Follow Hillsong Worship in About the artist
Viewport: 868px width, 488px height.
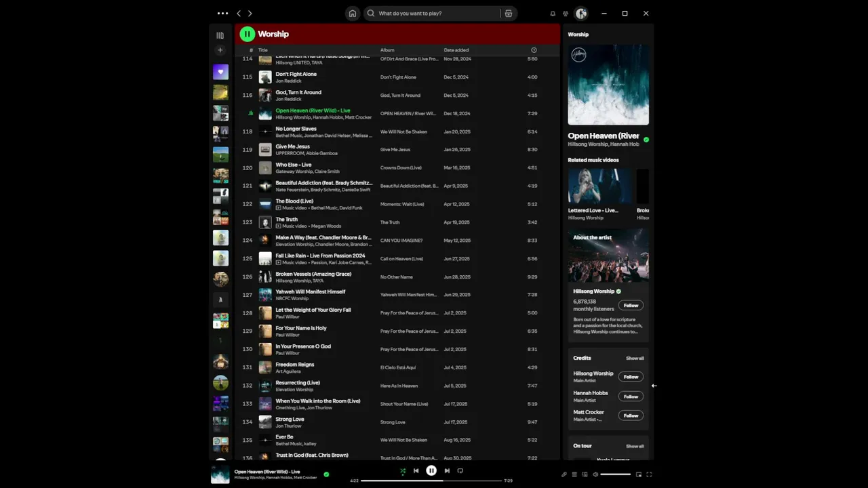click(631, 305)
